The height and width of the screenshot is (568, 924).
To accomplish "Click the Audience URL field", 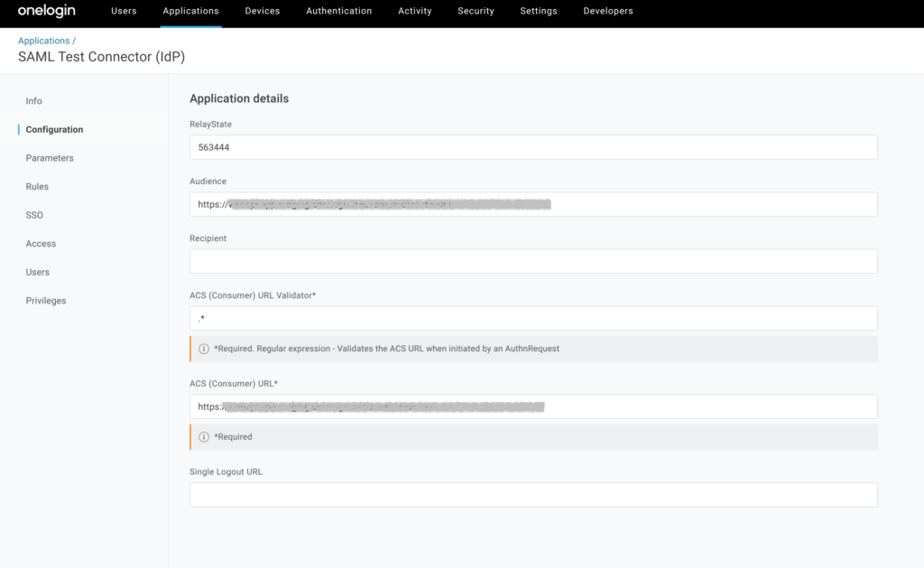I will tap(533, 205).
